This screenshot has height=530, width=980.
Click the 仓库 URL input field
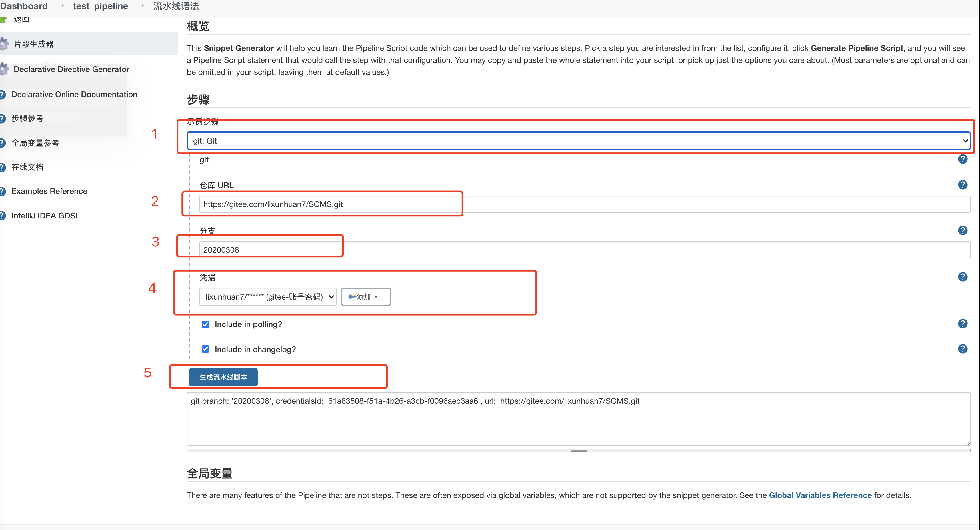click(x=584, y=204)
